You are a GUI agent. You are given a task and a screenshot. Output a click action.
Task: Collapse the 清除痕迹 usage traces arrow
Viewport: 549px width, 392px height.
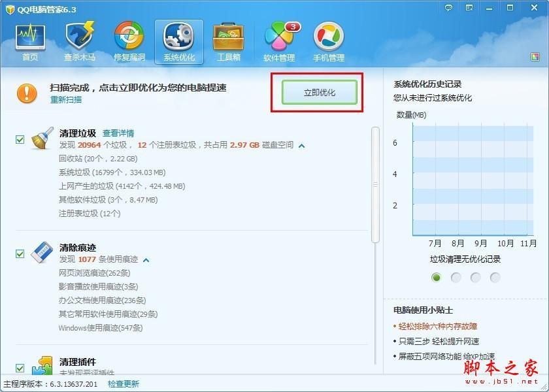[x=146, y=260]
